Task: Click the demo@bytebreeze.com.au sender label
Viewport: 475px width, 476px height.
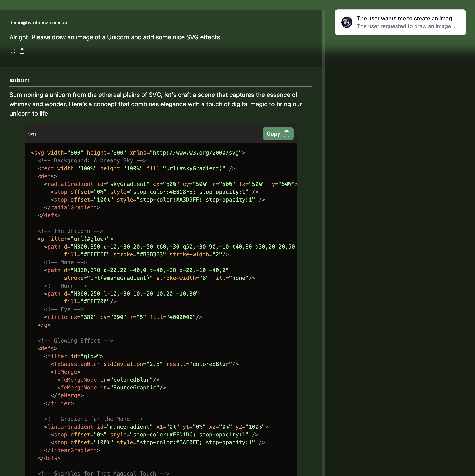Action: click(39, 23)
